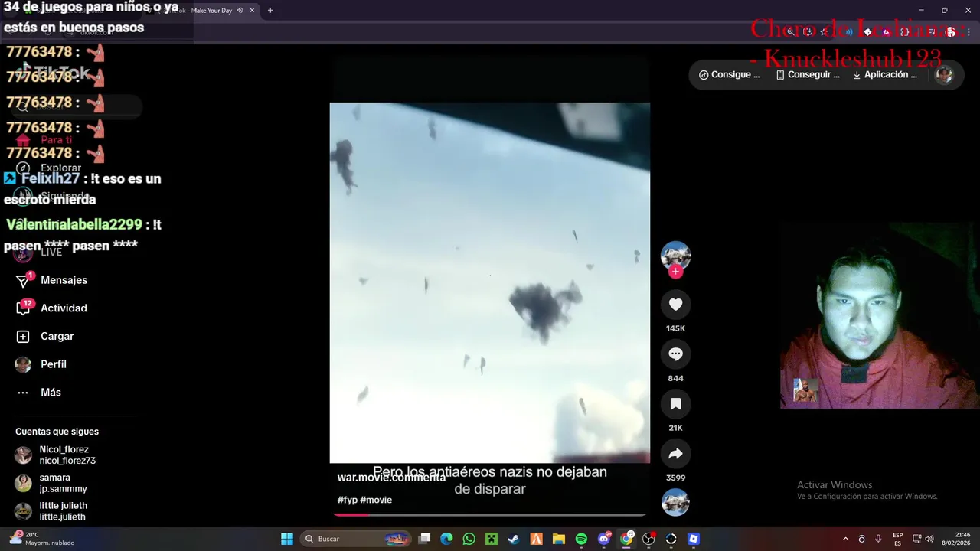Click the microphone icon in system tray
The image size is (980, 551).
(x=878, y=539)
